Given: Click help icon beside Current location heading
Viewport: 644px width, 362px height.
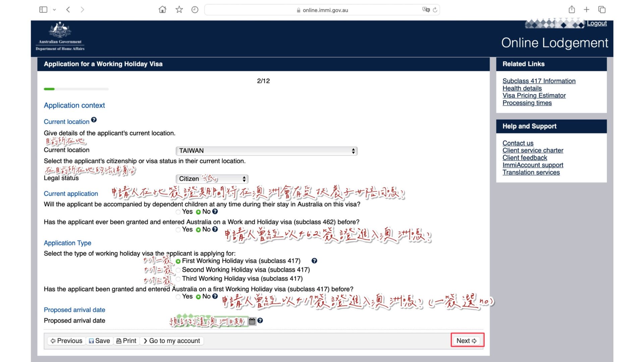Looking at the screenshot, I should point(94,120).
